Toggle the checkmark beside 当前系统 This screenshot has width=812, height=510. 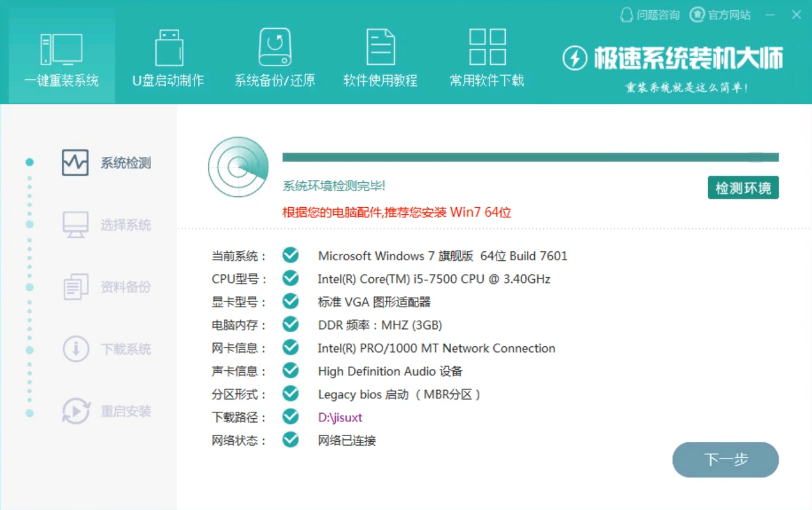[290, 254]
